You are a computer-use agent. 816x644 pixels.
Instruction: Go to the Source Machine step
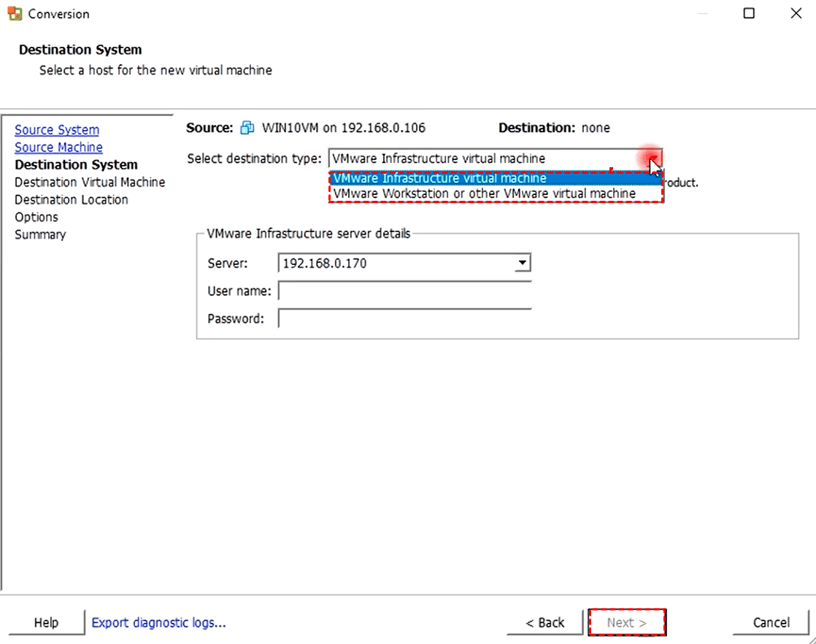(59, 147)
